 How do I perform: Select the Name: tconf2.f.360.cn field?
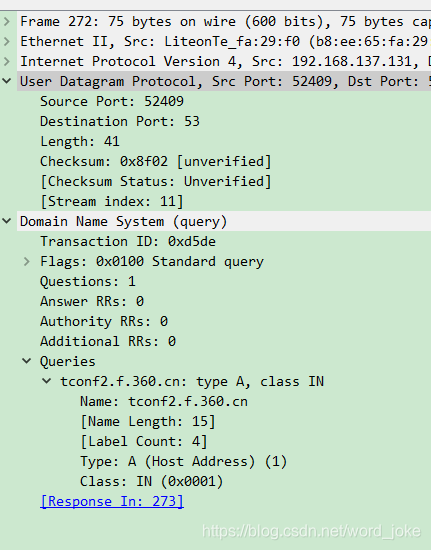coord(164,401)
